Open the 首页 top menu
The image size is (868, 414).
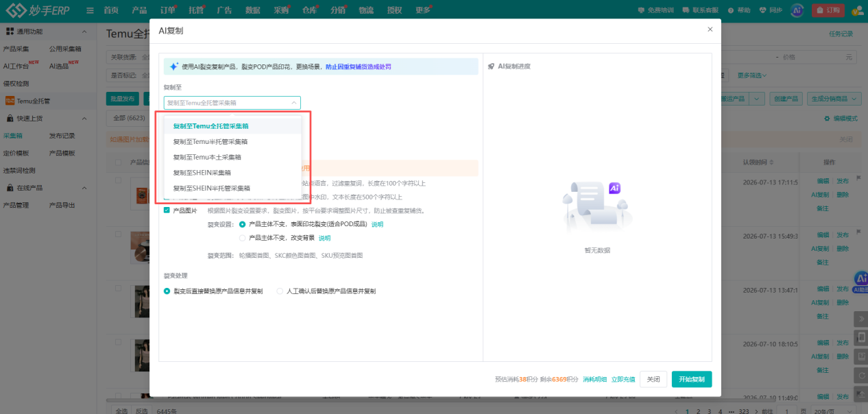(111, 10)
